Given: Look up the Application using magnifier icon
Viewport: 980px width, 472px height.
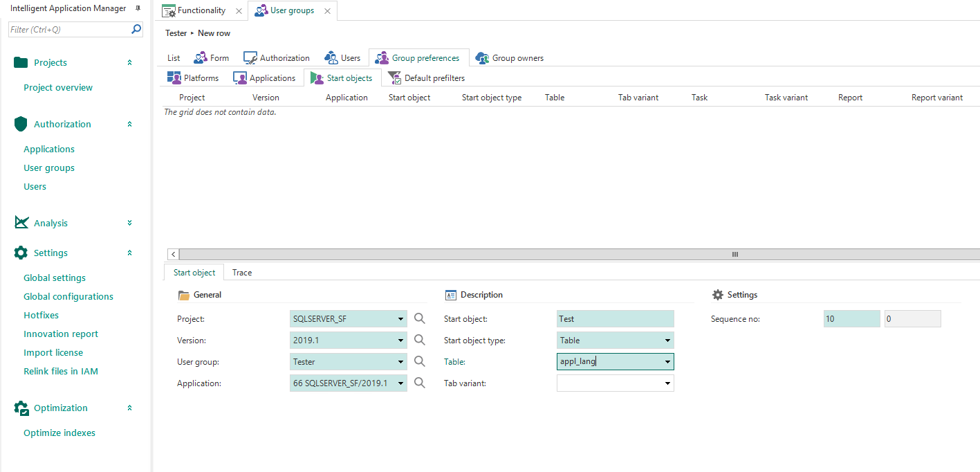Looking at the screenshot, I should pos(420,383).
